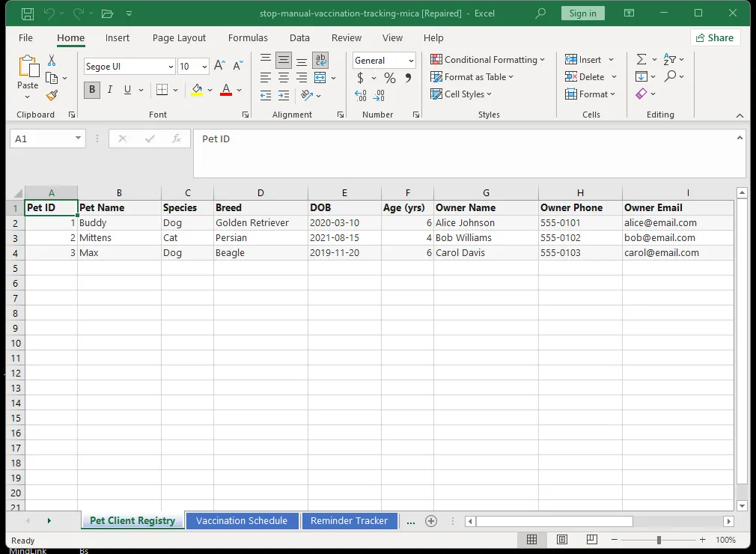Click the Find & Select magnifier icon

670,76
